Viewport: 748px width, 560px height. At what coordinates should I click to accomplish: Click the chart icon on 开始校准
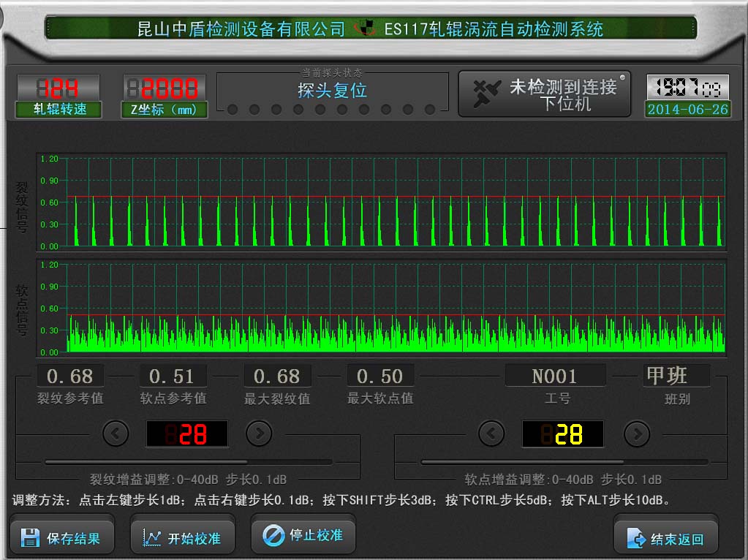pyautogui.click(x=151, y=538)
